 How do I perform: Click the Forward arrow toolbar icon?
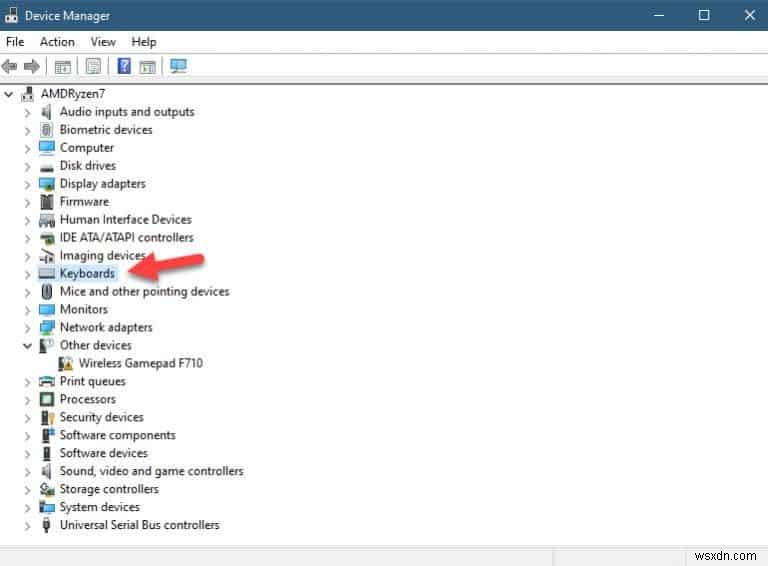point(32,66)
